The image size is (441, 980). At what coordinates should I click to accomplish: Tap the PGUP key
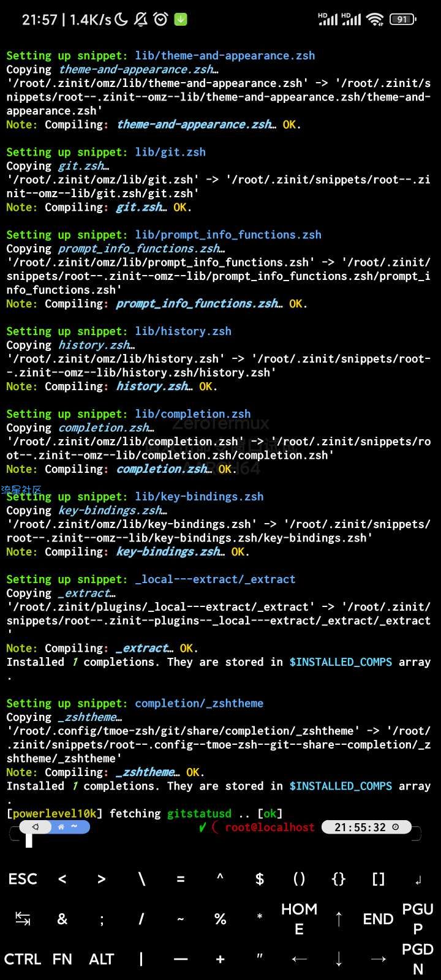pos(418,919)
